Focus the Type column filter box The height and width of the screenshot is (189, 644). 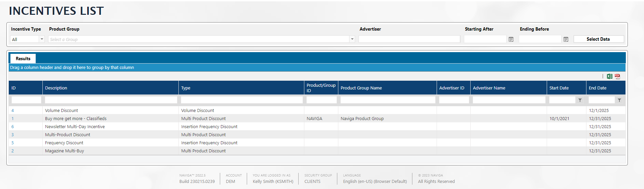[x=241, y=100]
